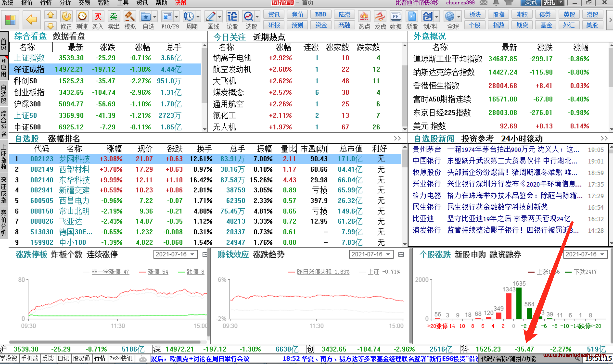Open dropdown arrow next to 画线
Screen dimensions: 613x364
click(220, 17)
